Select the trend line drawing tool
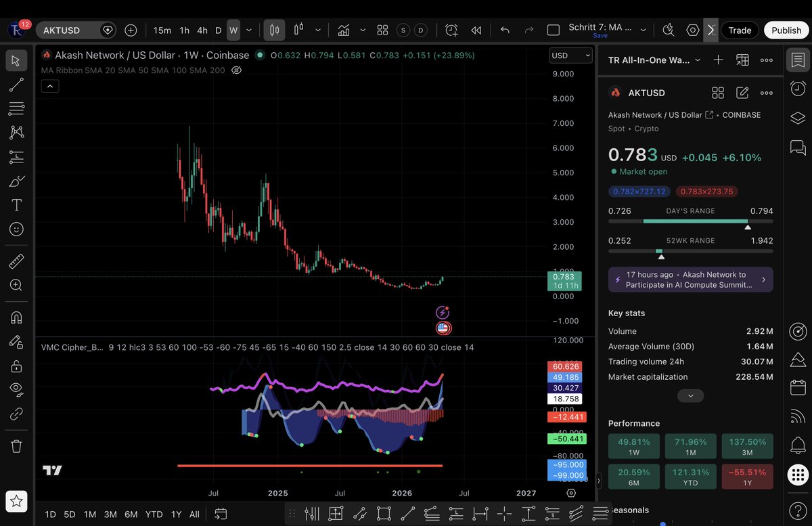The height and width of the screenshot is (526, 812). point(17,85)
